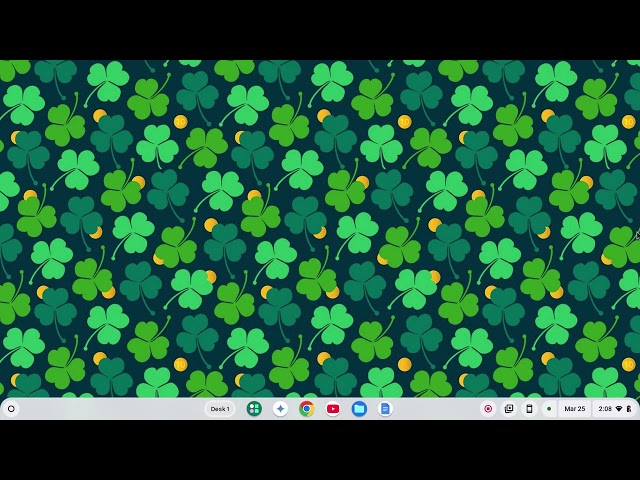Open the calendar via Mar 25 date
640x480 pixels.
575,409
